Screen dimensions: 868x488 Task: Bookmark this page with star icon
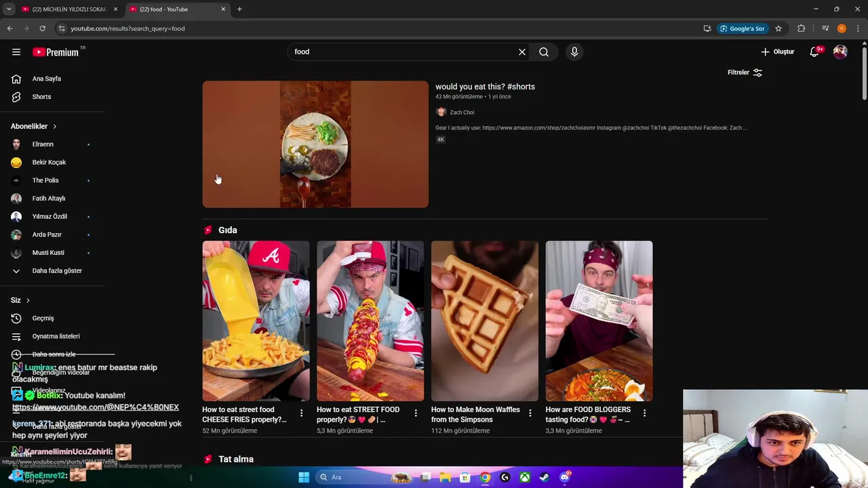coord(778,28)
